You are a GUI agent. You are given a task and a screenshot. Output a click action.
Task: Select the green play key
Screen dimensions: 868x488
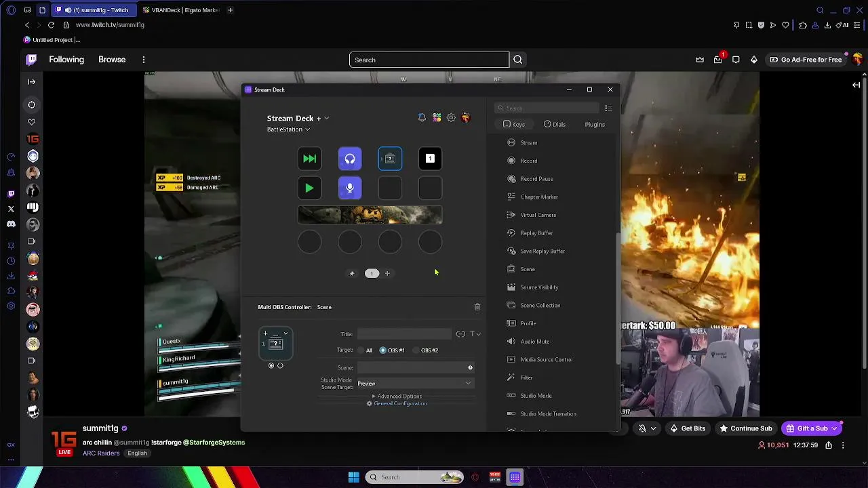tap(309, 188)
